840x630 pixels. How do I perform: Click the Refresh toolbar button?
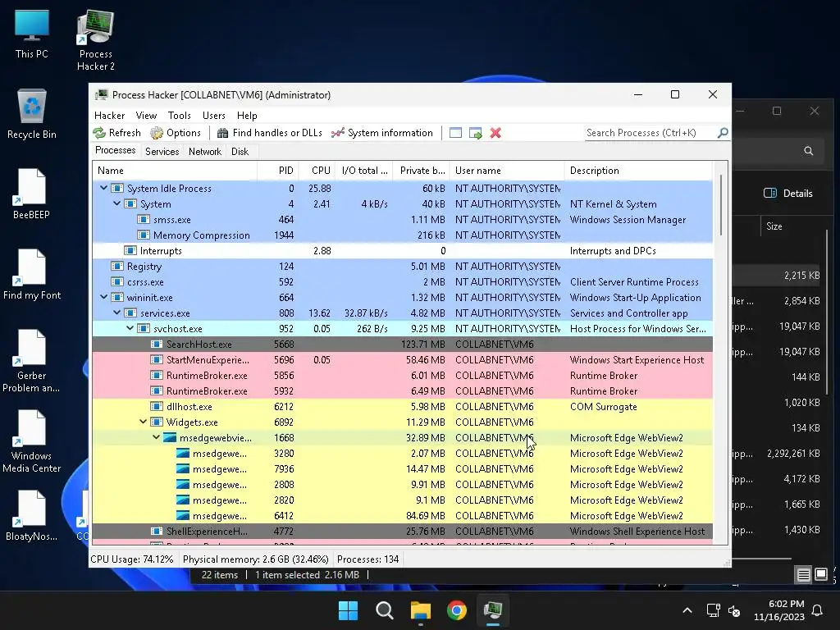[116, 133]
